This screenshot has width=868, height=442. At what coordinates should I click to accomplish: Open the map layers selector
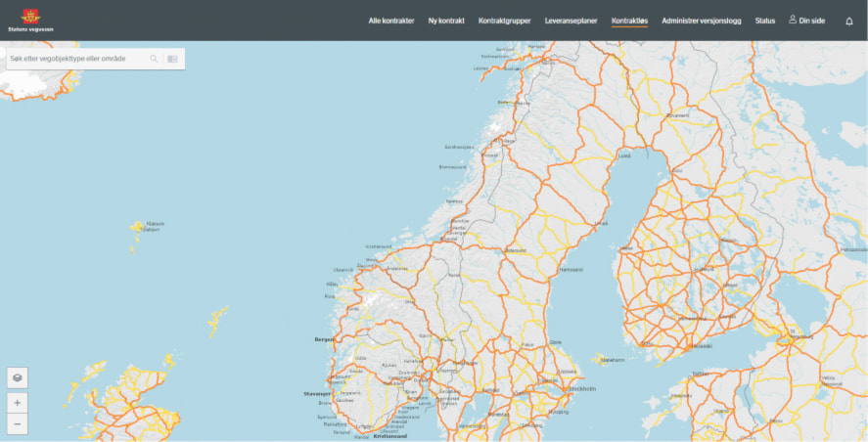(18, 377)
